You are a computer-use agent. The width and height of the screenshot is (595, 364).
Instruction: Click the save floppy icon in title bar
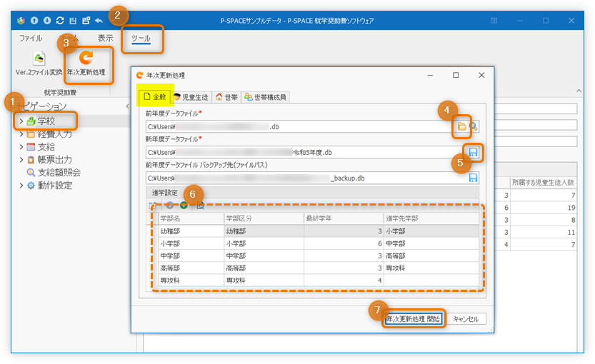[73, 21]
